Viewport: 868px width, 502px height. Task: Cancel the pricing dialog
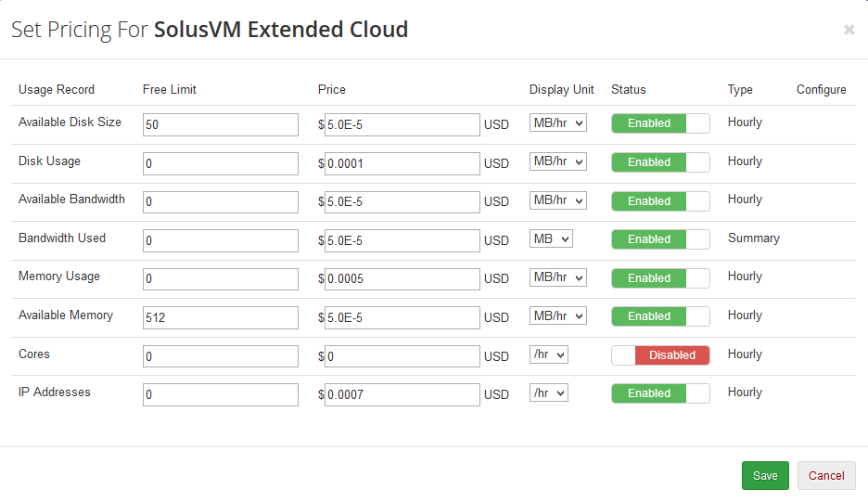[x=826, y=475]
